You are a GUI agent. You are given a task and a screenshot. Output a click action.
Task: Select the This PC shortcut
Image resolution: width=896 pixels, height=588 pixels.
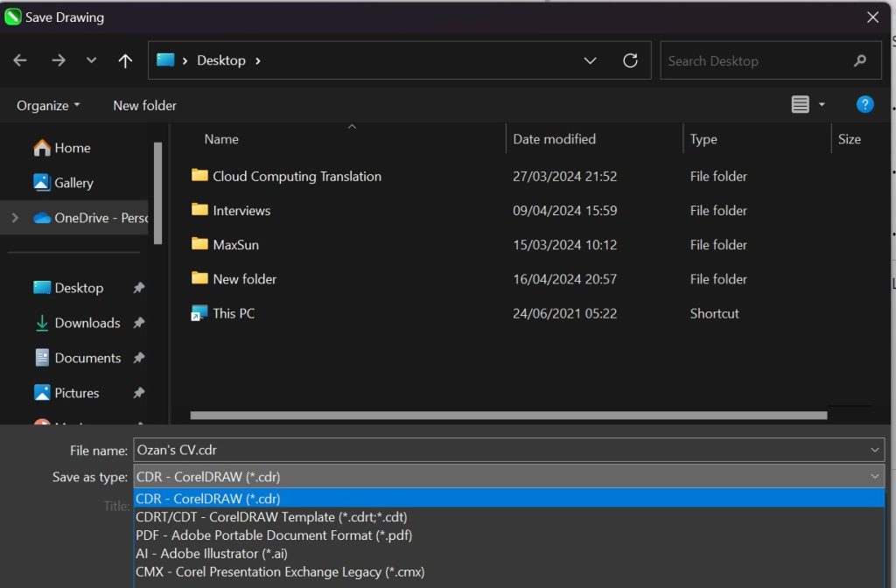[x=234, y=314]
